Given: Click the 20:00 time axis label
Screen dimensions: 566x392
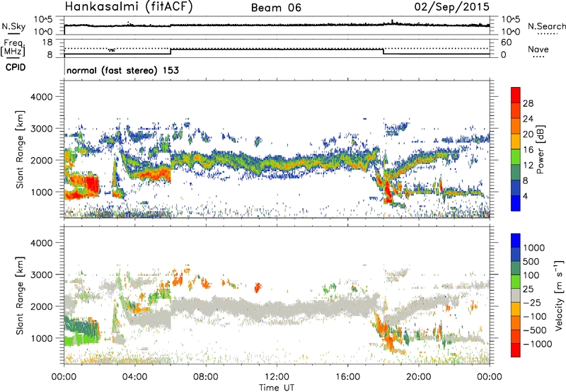Looking at the screenshot, I should [418, 377].
